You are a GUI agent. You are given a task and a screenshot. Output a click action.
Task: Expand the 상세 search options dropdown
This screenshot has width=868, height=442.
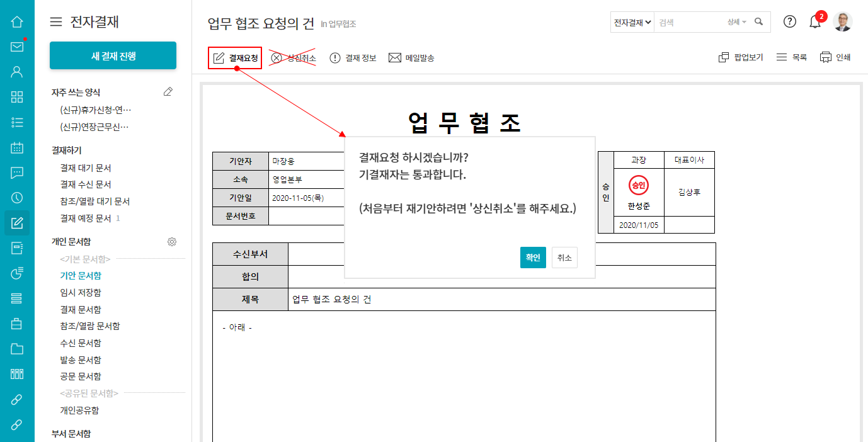tap(736, 22)
